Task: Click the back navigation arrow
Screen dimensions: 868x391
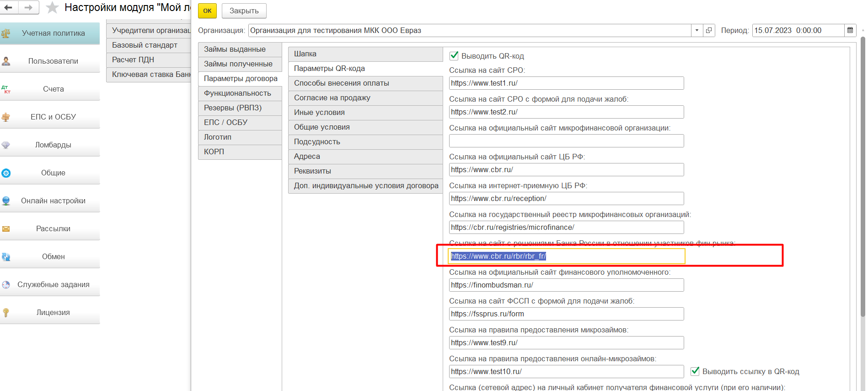Action: [x=8, y=7]
